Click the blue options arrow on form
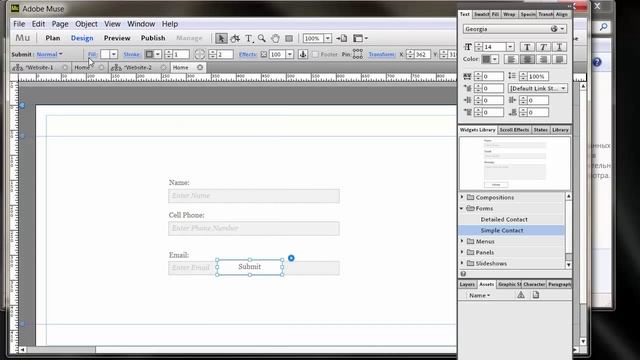The height and width of the screenshot is (360, 640). [x=291, y=258]
